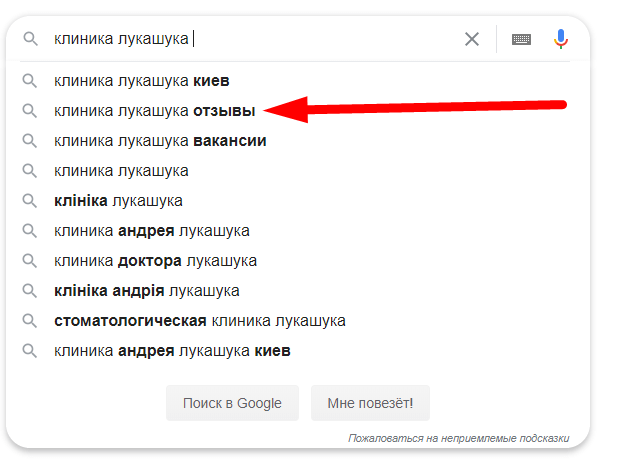Select Ukrainian suggestion 'клініка лукашука'
This screenshot has width=618, height=460.
(118, 200)
